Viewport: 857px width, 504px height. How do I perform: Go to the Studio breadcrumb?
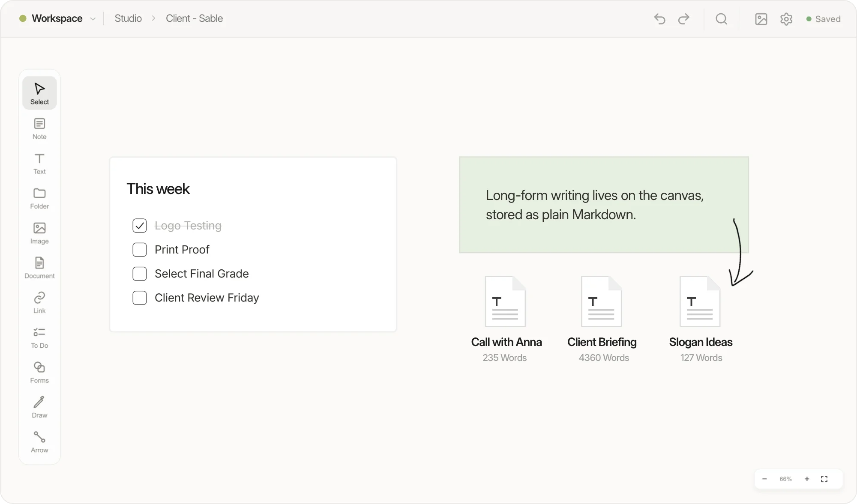128,18
